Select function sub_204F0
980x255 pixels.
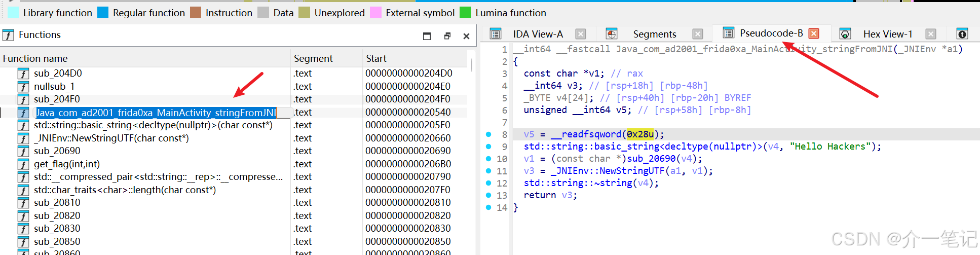click(57, 99)
